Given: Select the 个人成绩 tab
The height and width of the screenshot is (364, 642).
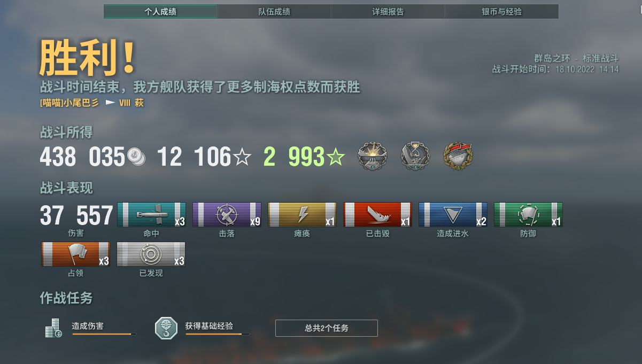Looking at the screenshot, I should pyautogui.click(x=160, y=11).
